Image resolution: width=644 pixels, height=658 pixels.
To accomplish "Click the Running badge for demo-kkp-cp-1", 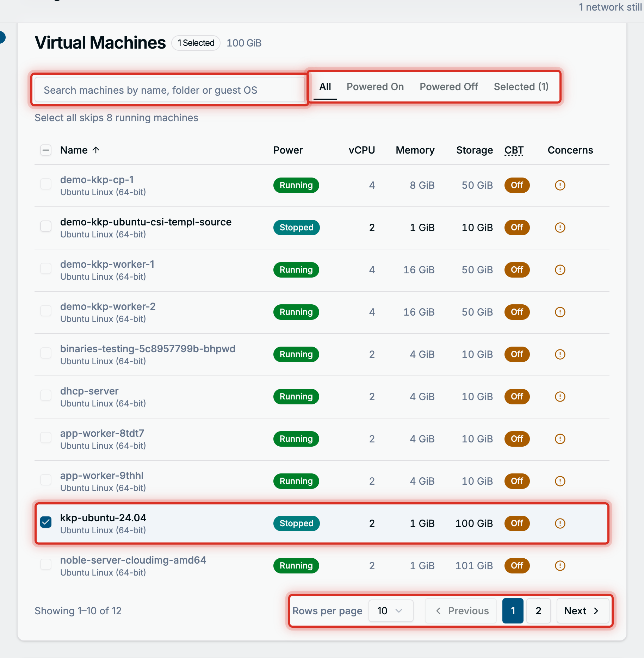I will [296, 185].
